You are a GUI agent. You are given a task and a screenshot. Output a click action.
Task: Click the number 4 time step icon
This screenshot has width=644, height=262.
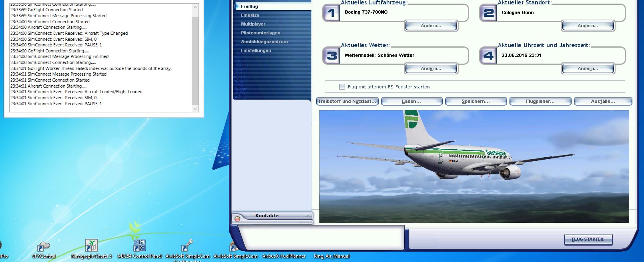click(488, 56)
